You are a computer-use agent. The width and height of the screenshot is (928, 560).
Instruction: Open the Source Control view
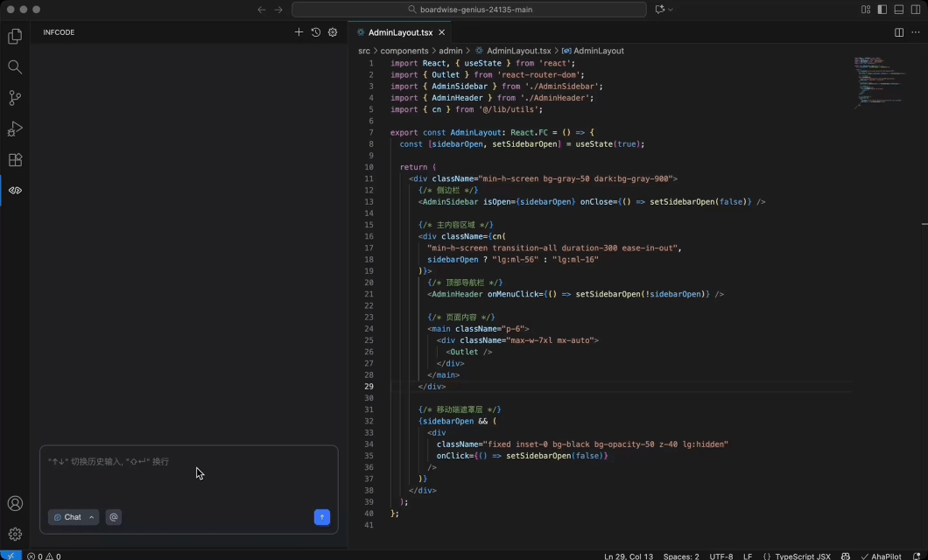click(x=15, y=98)
